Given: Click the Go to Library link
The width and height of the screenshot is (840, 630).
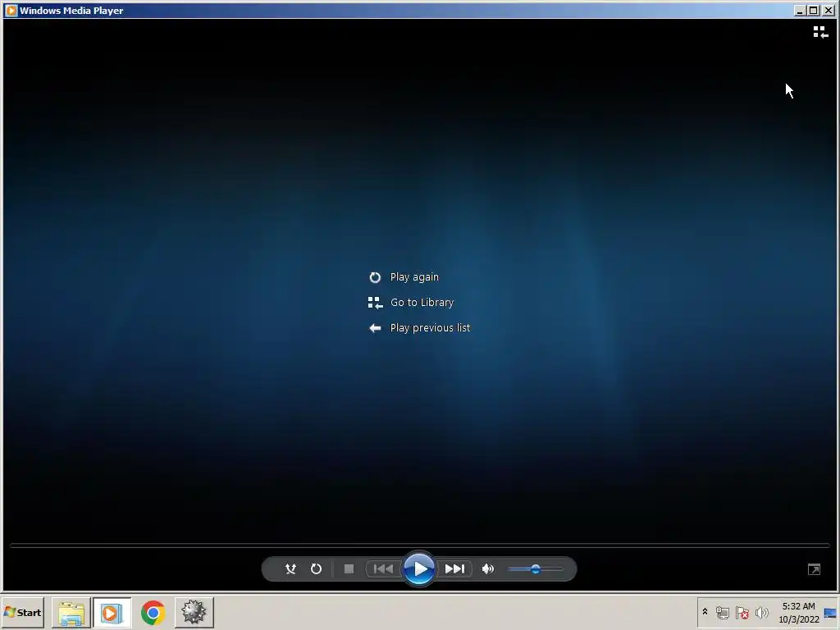Looking at the screenshot, I should [422, 303].
